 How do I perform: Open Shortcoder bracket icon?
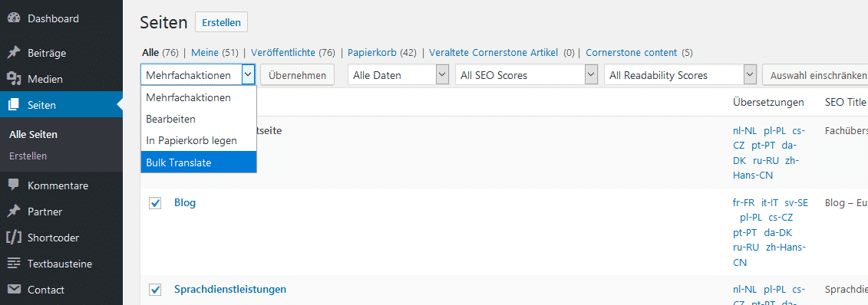(14, 238)
